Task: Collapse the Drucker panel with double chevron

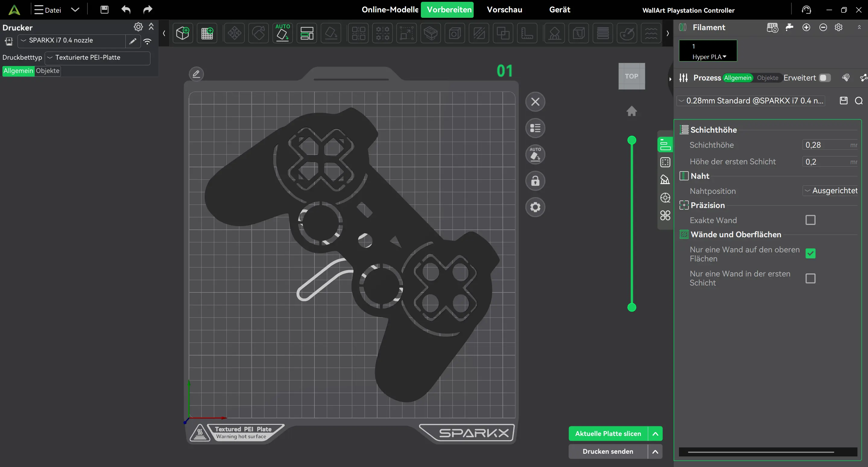Action: pos(151,26)
